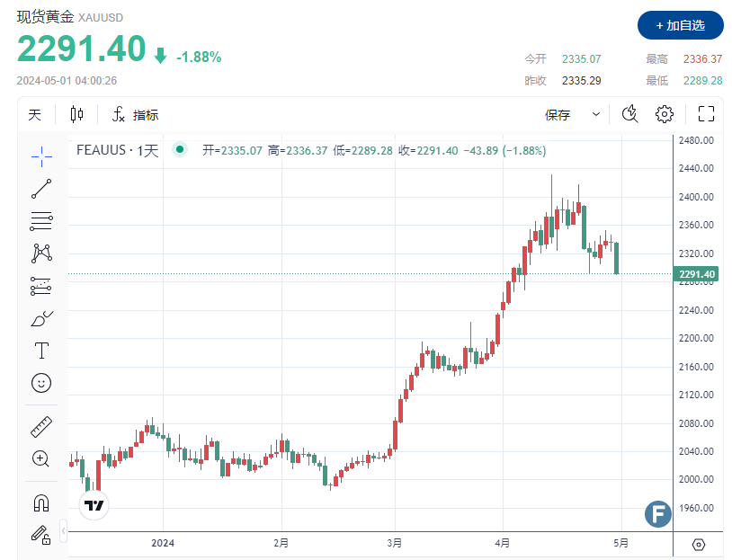Enter fullscreen chart mode
This screenshot has height=560, width=732.
click(706, 114)
